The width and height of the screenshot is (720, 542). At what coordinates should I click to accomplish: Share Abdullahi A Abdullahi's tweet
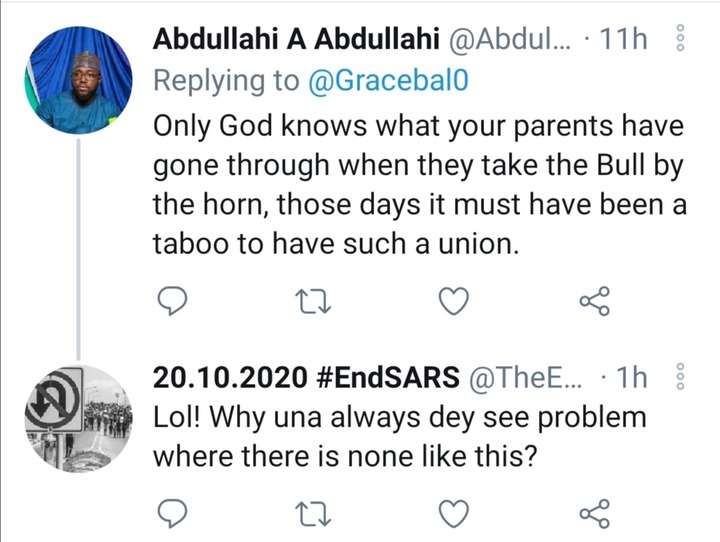[x=595, y=301]
